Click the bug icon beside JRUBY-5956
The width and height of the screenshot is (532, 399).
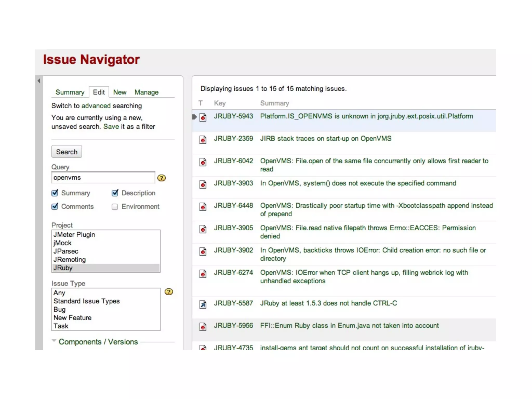(x=203, y=327)
